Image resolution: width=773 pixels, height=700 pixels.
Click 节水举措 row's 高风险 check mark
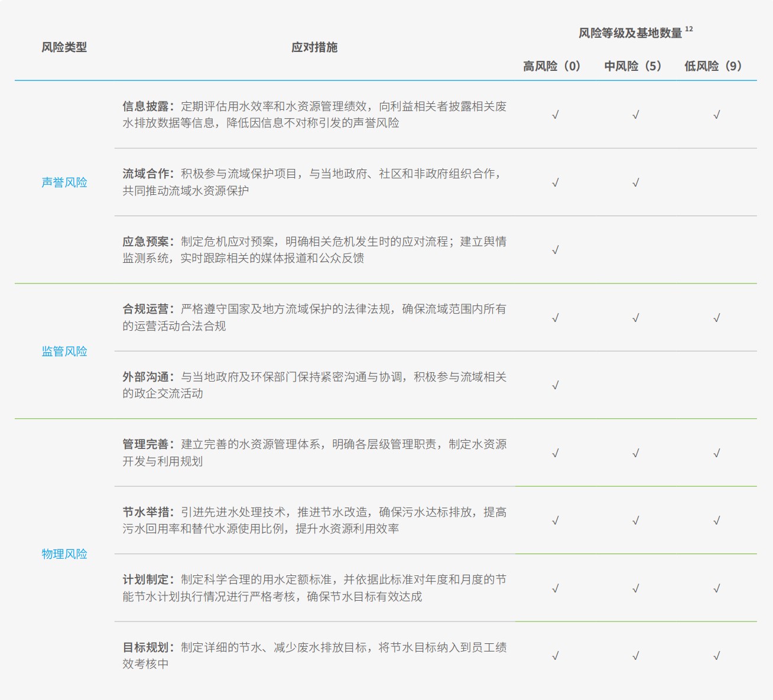[555, 520]
